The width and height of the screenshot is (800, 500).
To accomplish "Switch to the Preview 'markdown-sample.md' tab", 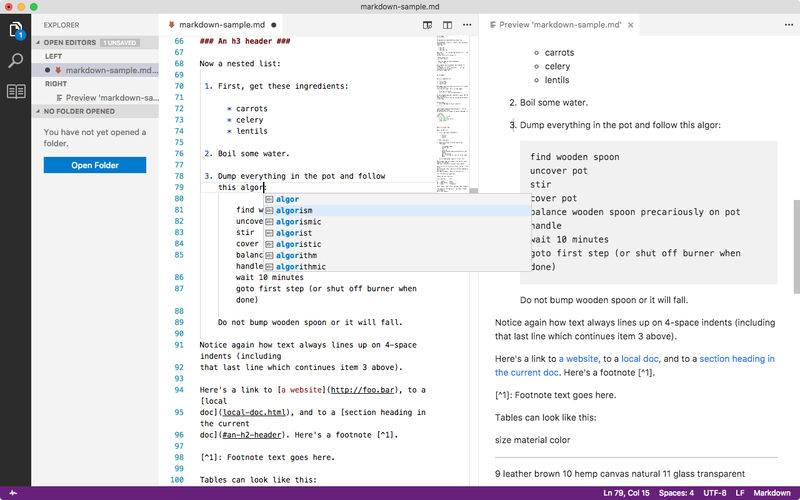I will coord(560,24).
